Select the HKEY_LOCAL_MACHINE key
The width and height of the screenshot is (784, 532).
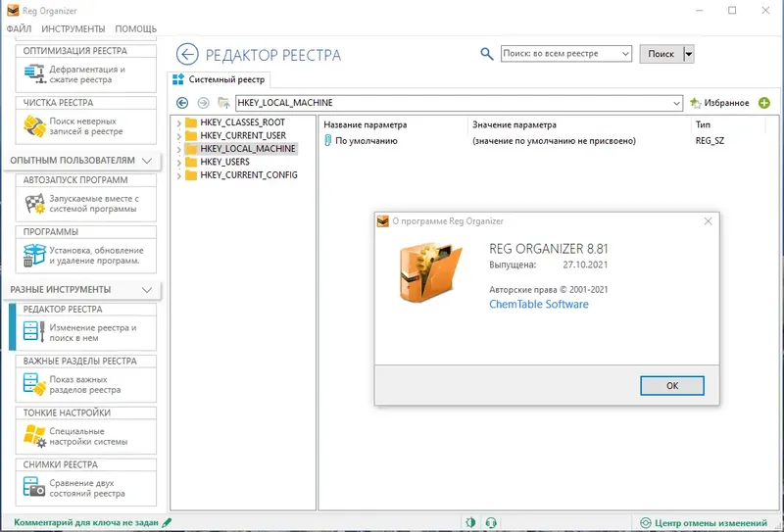pos(248,149)
